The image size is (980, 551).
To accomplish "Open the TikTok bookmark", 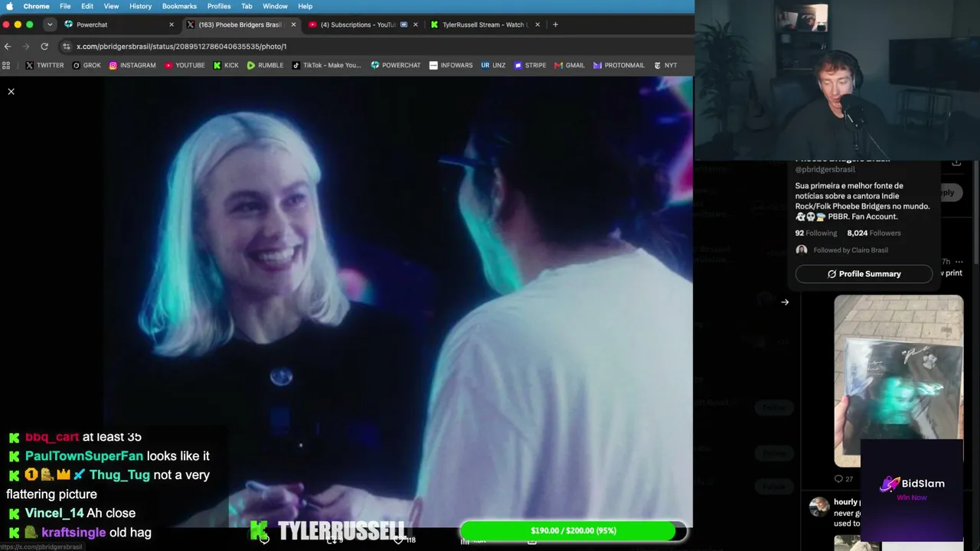I will [326, 65].
